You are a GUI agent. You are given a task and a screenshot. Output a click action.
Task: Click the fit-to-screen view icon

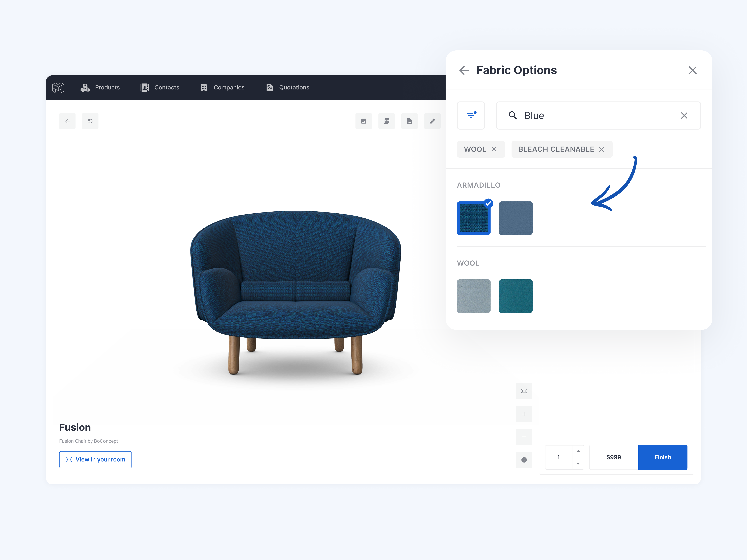(524, 391)
